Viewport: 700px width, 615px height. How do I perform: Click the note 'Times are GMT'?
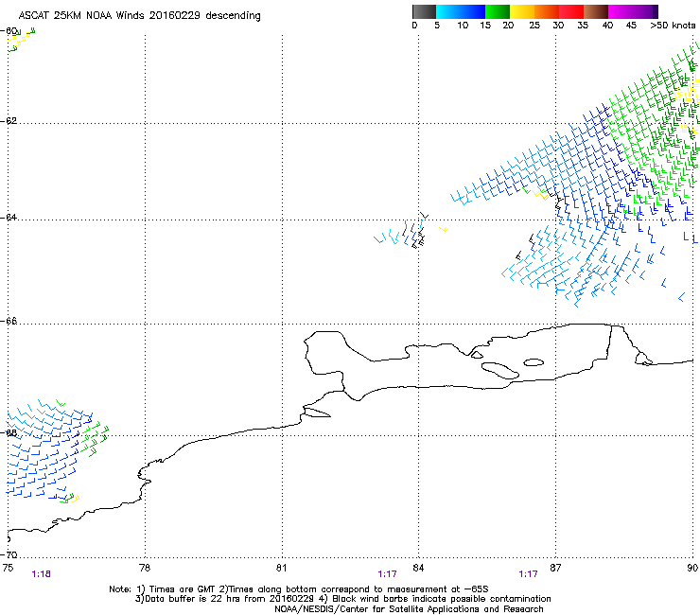182,589
